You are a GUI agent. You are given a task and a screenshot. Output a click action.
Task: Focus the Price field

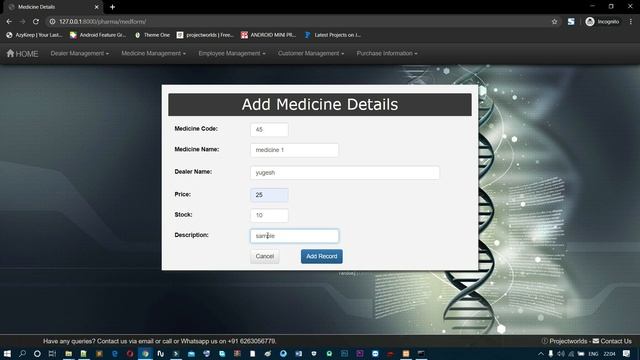coord(269,195)
